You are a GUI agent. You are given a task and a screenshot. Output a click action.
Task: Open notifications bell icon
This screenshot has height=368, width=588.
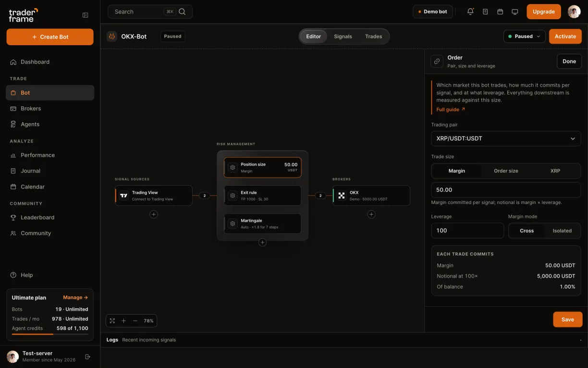pyautogui.click(x=470, y=12)
